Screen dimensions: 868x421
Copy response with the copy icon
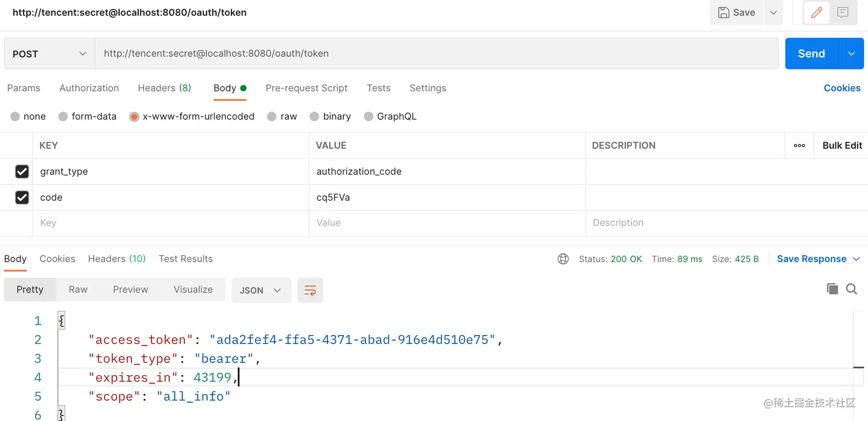tap(832, 289)
